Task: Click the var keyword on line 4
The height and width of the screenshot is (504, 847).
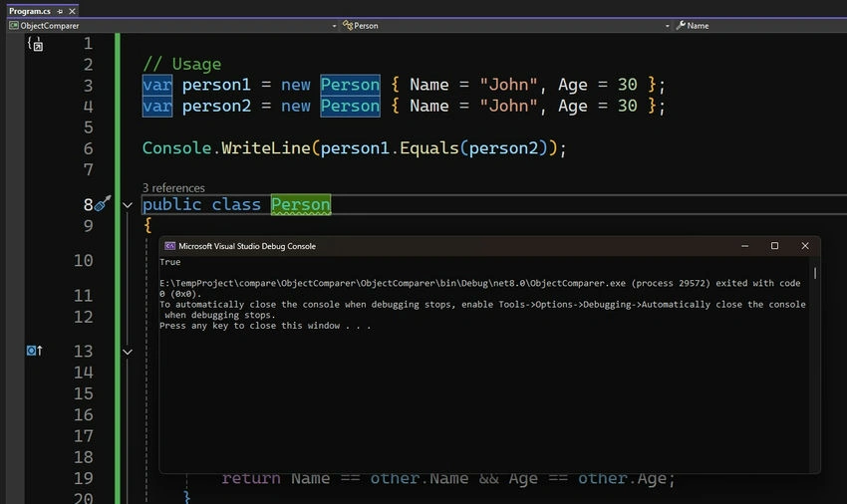Action: tap(157, 106)
